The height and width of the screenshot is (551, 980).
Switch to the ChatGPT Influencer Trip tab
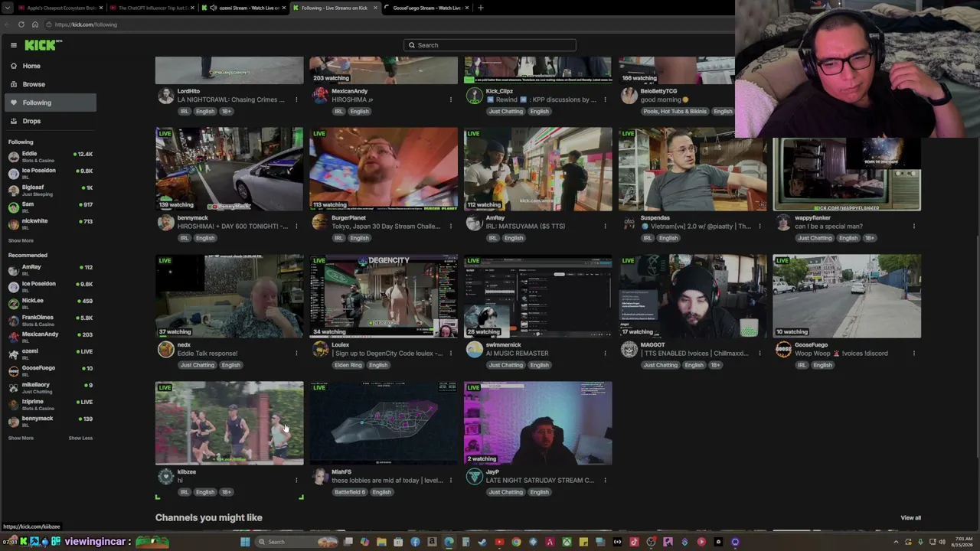(152, 8)
